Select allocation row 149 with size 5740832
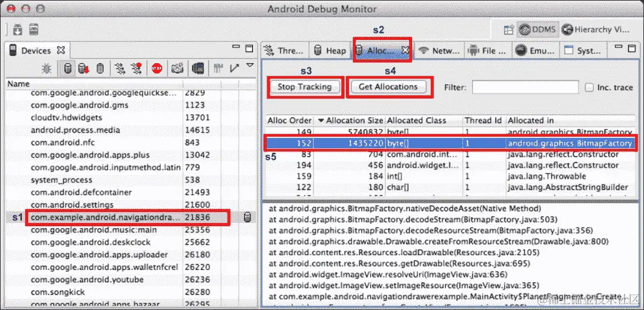Image resolution: width=644 pixels, height=310 pixels. coord(450,132)
